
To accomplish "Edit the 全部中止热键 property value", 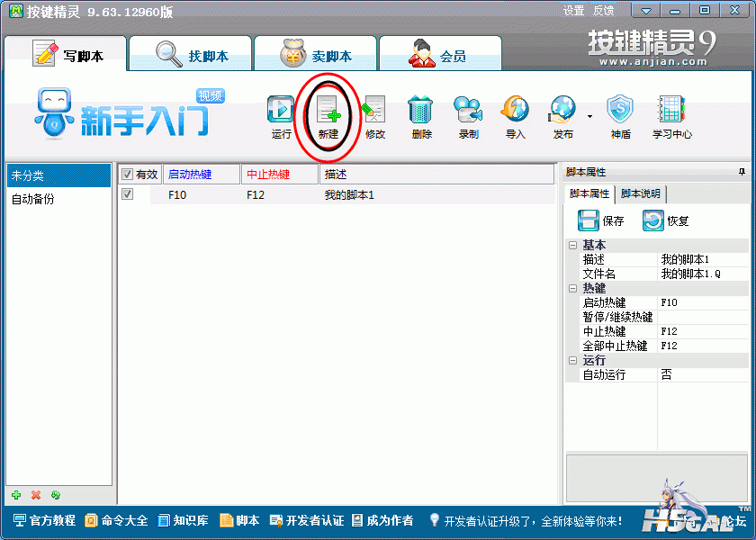I will (703, 346).
